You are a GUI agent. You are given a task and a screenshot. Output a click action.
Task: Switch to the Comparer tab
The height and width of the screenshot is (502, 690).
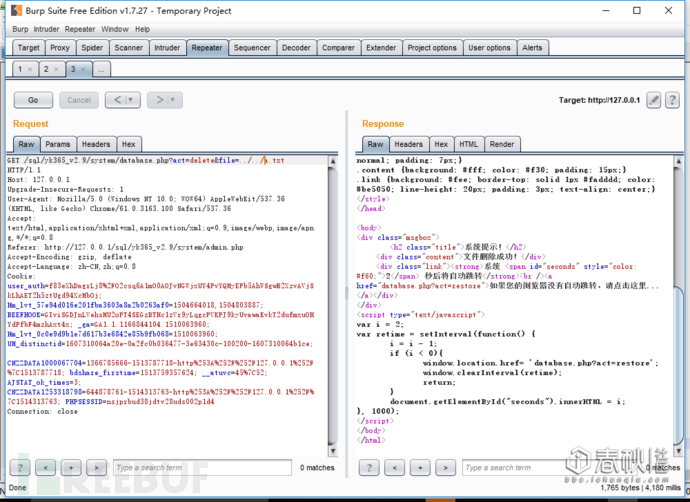(x=338, y=48)
